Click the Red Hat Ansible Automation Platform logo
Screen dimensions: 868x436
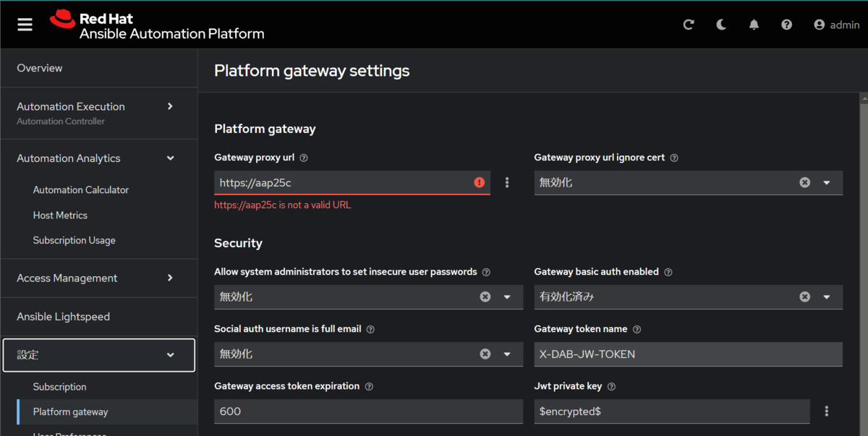coord(157,25)
